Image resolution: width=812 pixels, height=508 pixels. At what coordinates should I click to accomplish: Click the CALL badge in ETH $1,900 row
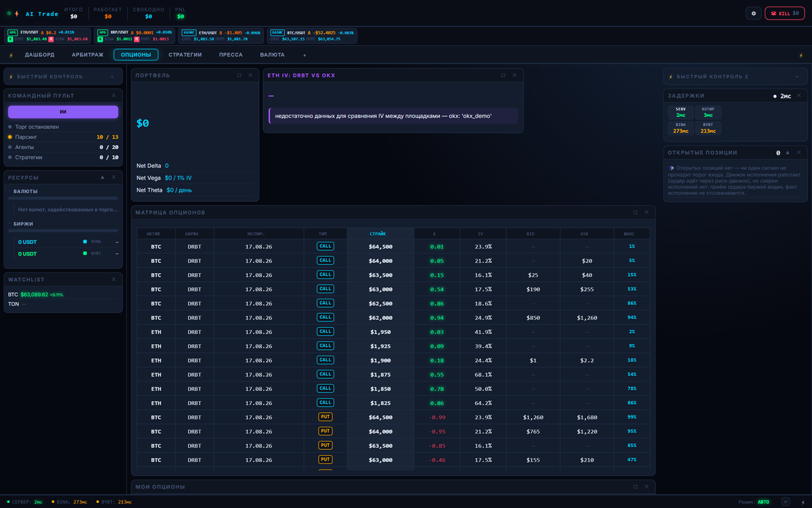(325, 360)
